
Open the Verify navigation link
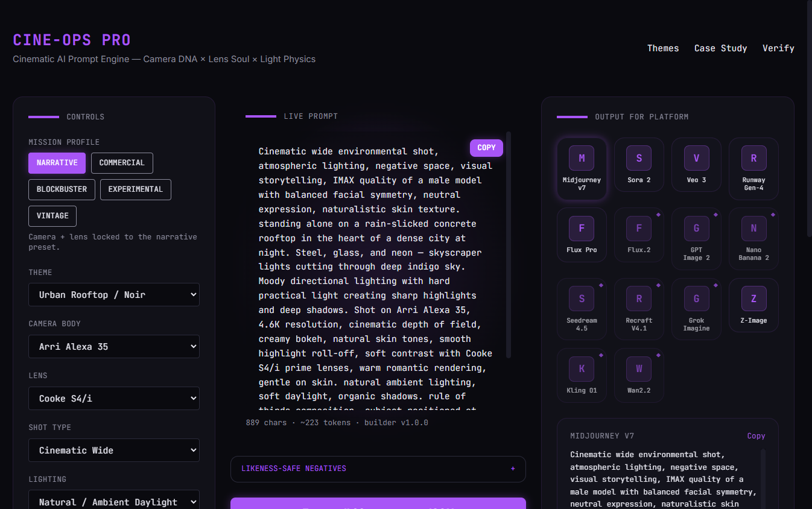778,48
